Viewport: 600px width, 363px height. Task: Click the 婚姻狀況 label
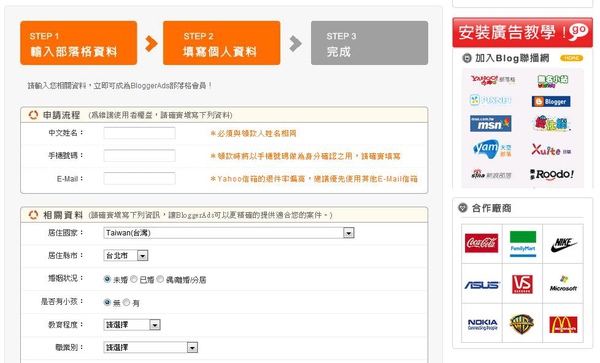click(65, 278)
